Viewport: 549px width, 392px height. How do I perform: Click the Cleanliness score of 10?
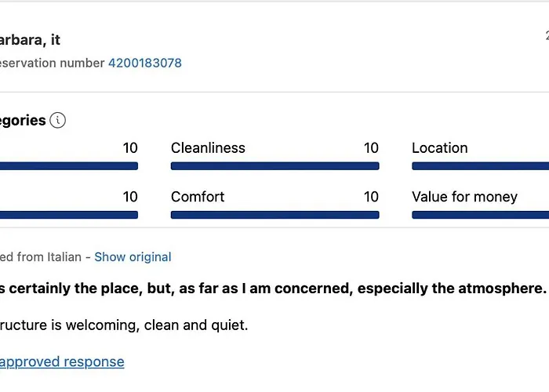pyautogui.click(x=371, y=148)
